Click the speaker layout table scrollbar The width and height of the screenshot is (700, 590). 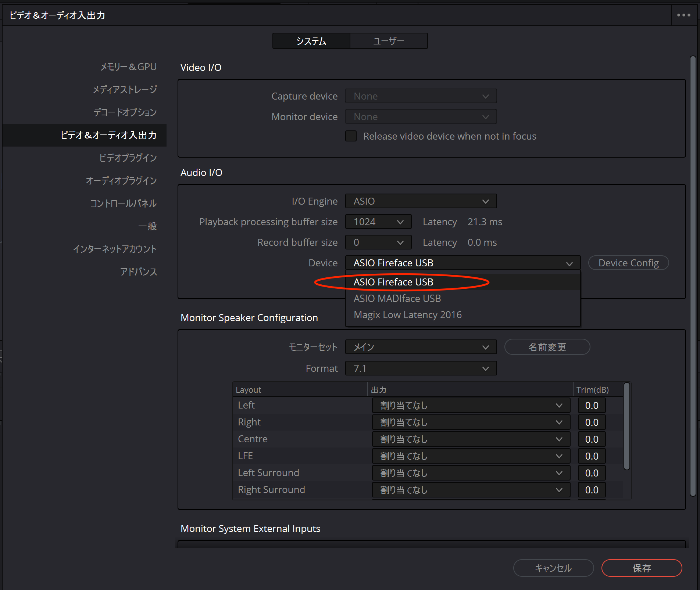[x=627, y=426]
